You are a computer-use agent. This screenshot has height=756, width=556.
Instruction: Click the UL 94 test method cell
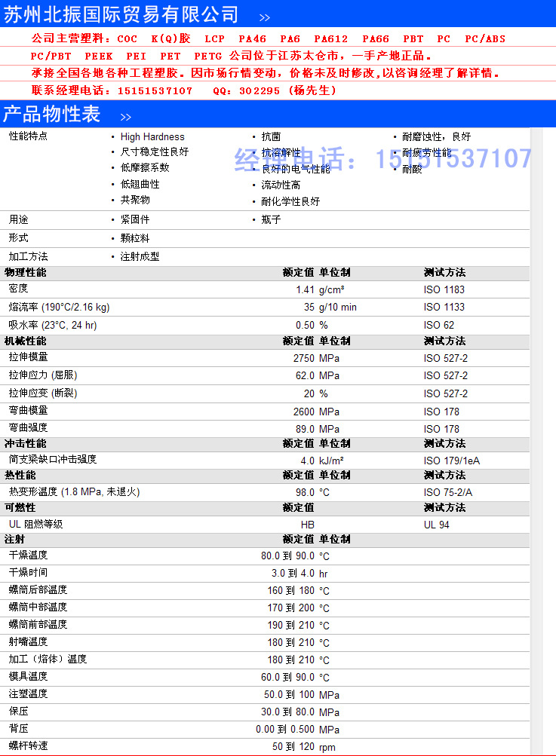tap(436, 525)
